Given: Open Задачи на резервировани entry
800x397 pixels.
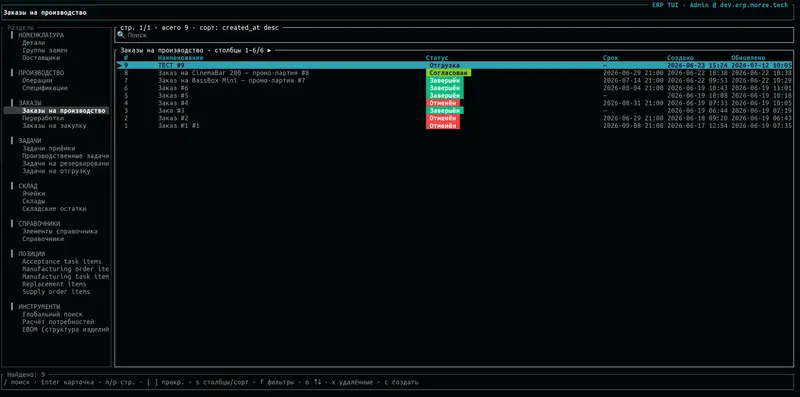Looking at the screenshot, I should 65,163.
